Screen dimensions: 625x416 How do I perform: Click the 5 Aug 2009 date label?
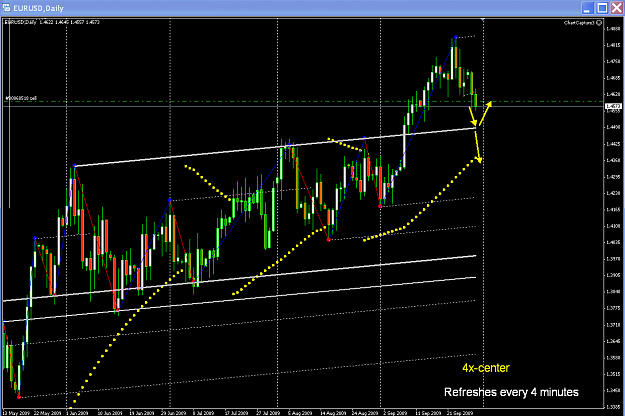click(x=300, y=413)
